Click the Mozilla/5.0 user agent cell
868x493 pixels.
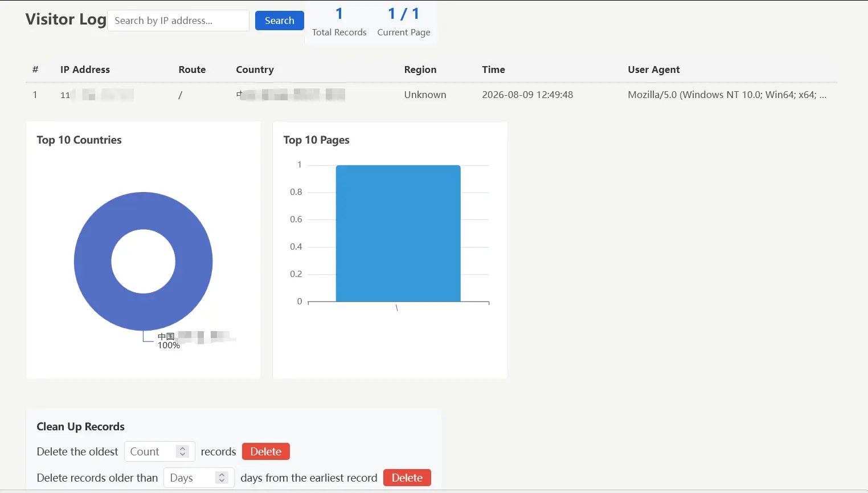pyautogui.click(x=727, y=95)
